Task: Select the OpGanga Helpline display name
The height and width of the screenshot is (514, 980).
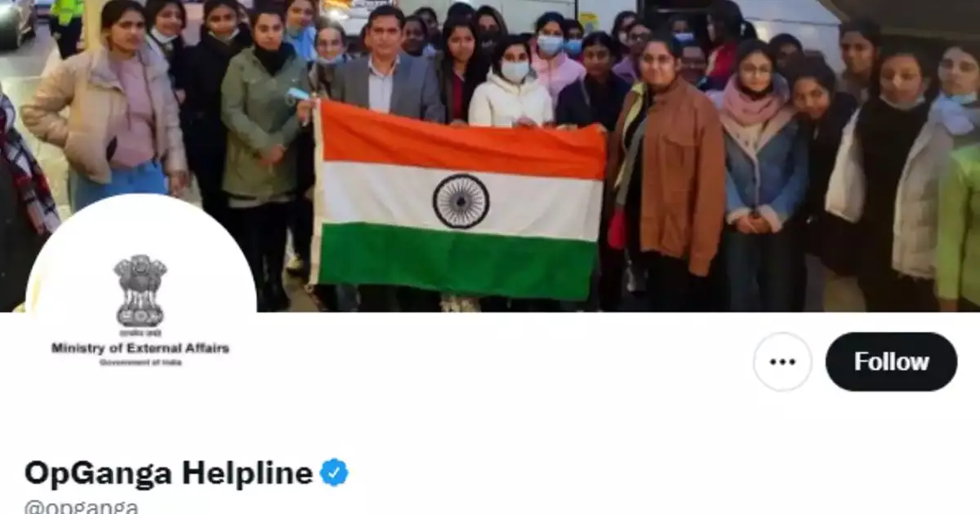Action: pyautogui.click(x=168, y=472)
